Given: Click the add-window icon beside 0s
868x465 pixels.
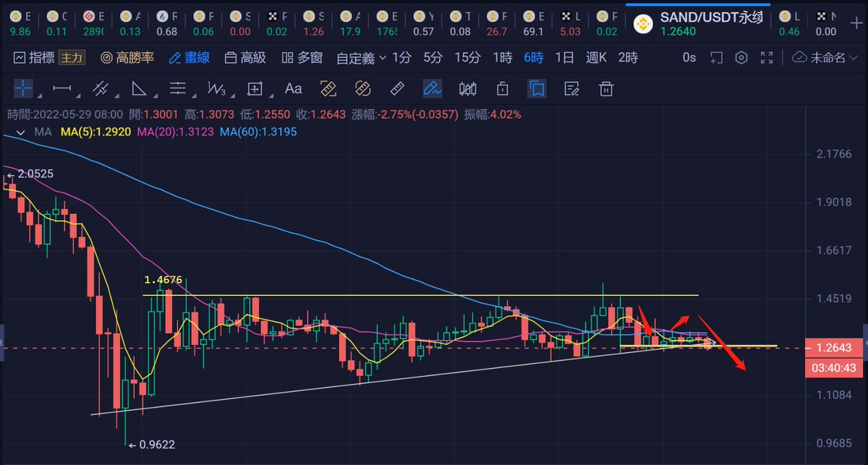Looking at the screenshot, I should (x=716, y=57).
